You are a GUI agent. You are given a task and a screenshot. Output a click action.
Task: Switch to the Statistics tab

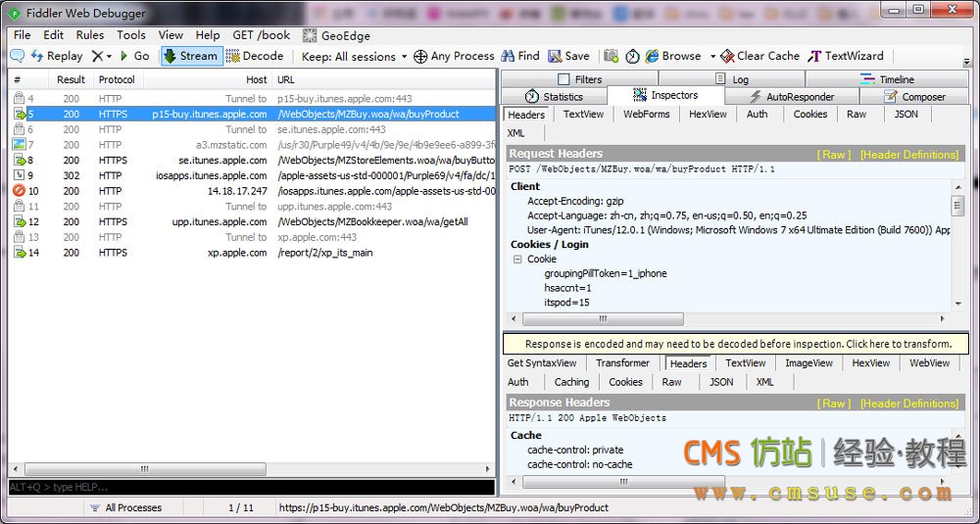pyautogui.click(x=554, y=96)
